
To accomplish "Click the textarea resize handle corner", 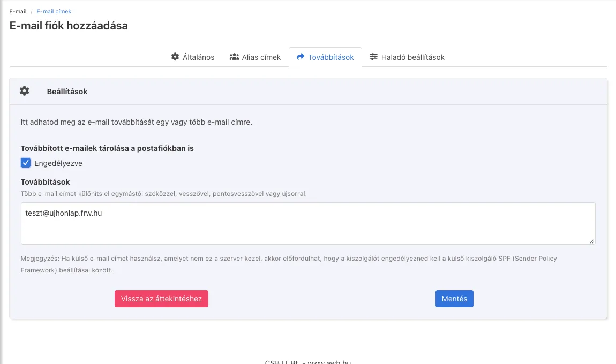I will tap(592, 241).
